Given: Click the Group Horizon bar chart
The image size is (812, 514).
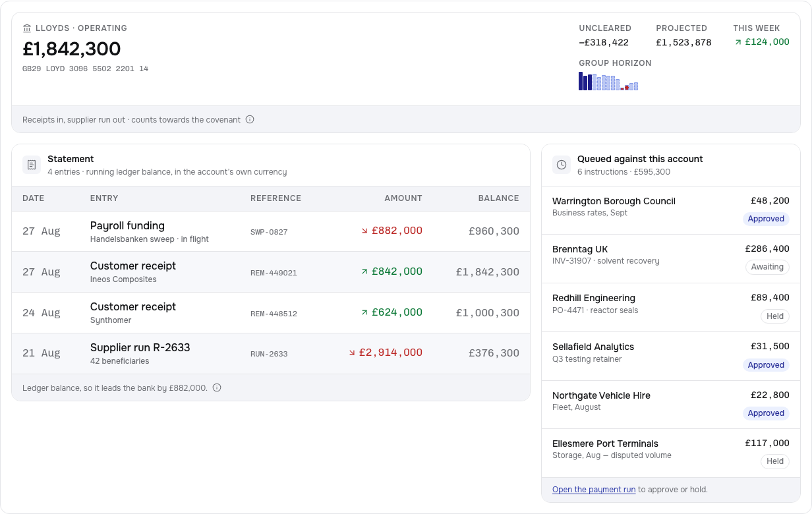Looking at the screenshot, I should [608, 81].
